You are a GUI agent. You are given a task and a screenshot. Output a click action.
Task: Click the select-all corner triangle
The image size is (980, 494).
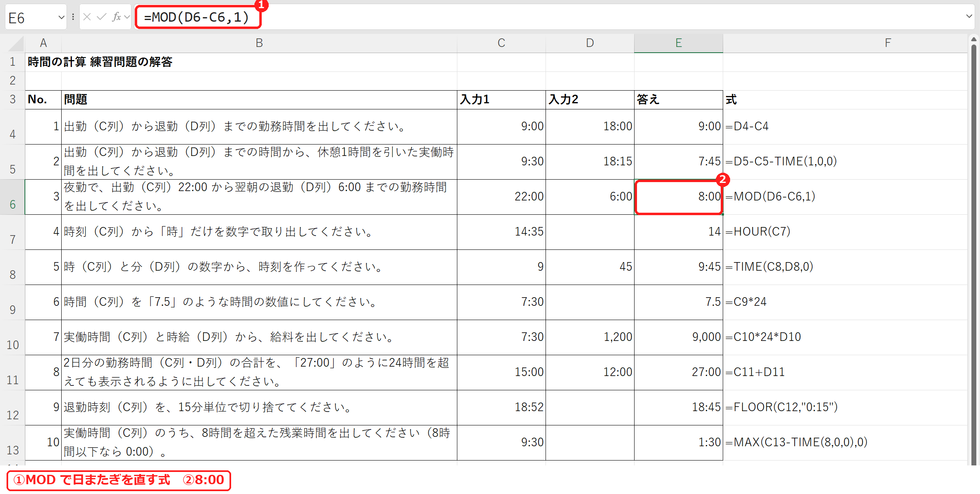click(x=16, y=43)
